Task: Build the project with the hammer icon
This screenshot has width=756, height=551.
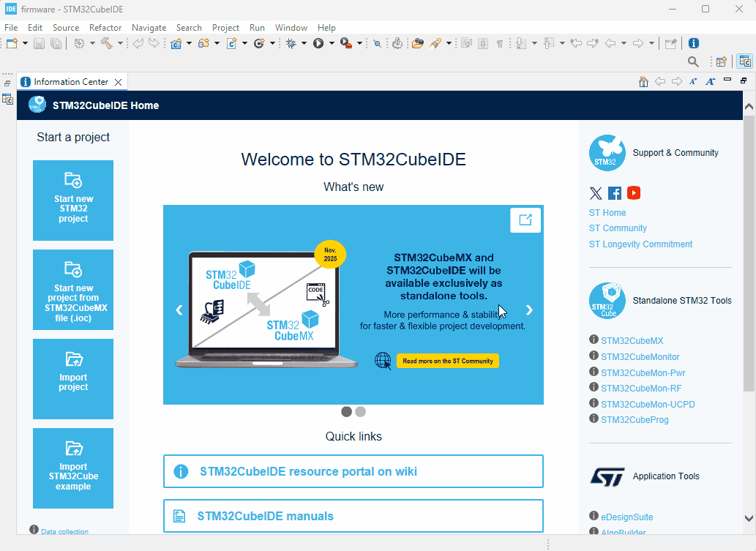Action: [107, 43]
